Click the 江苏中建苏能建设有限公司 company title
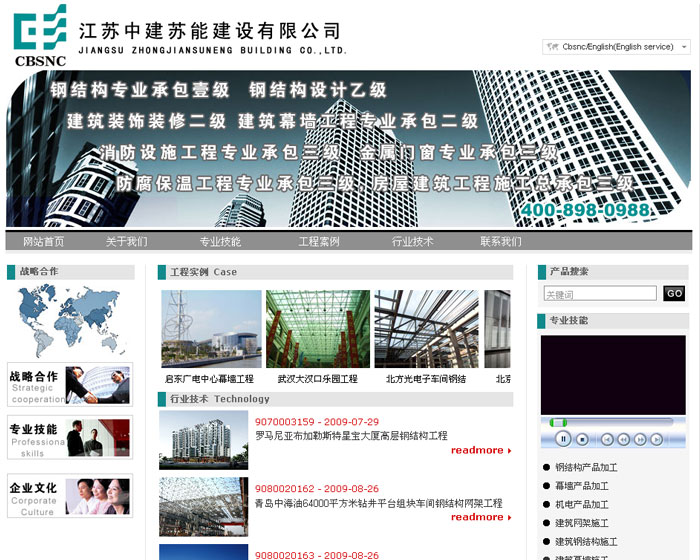 click(209, 31)
